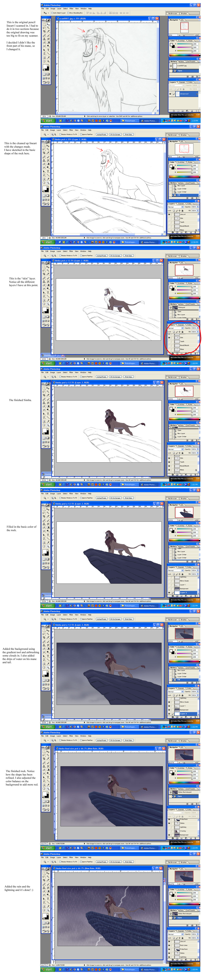Click Navigator thumbnail in finished rock screenshot
The image size is (205, 980).
tap(184, 755)
